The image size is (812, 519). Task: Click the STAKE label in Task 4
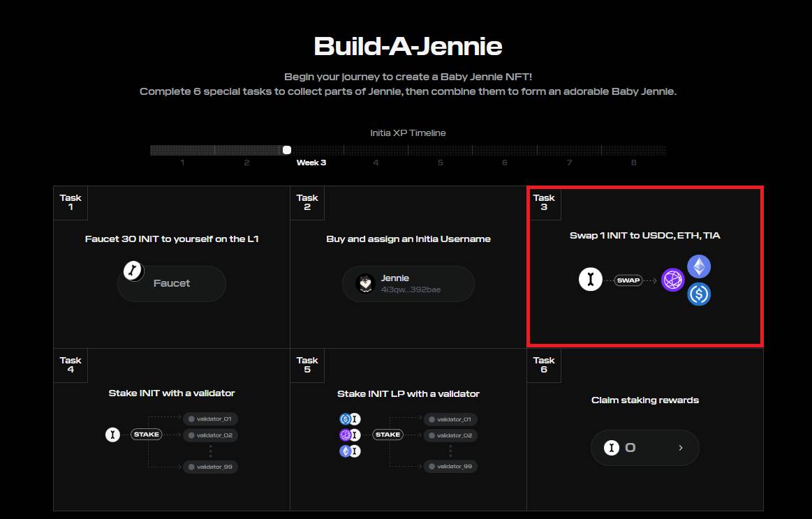(x=147, y=434)
